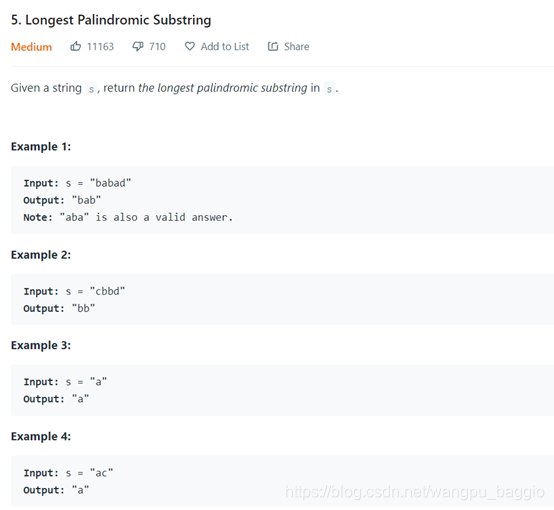
Task: Click the Medium difficulty label
Action: point(31,47)
